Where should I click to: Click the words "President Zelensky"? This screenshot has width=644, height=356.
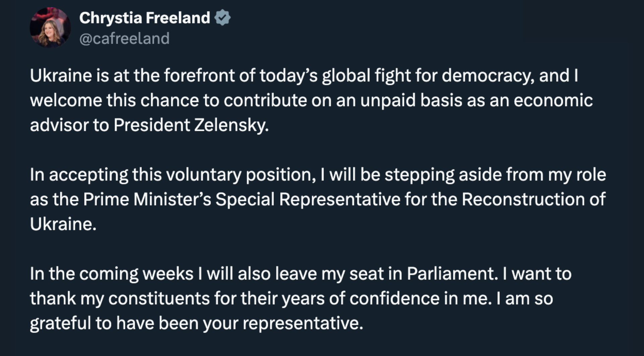click(x=191, y=125)
